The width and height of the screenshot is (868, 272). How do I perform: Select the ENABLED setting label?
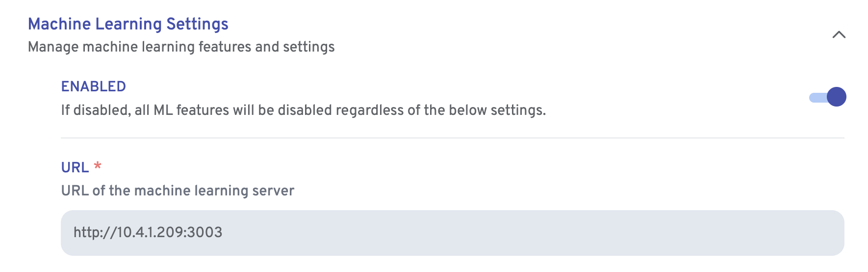pos(93,86)
